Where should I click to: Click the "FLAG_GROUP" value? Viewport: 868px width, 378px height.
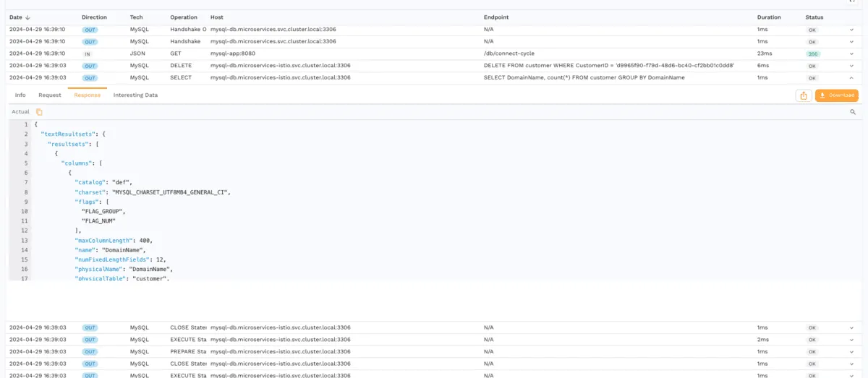click(x=103, y=211)
